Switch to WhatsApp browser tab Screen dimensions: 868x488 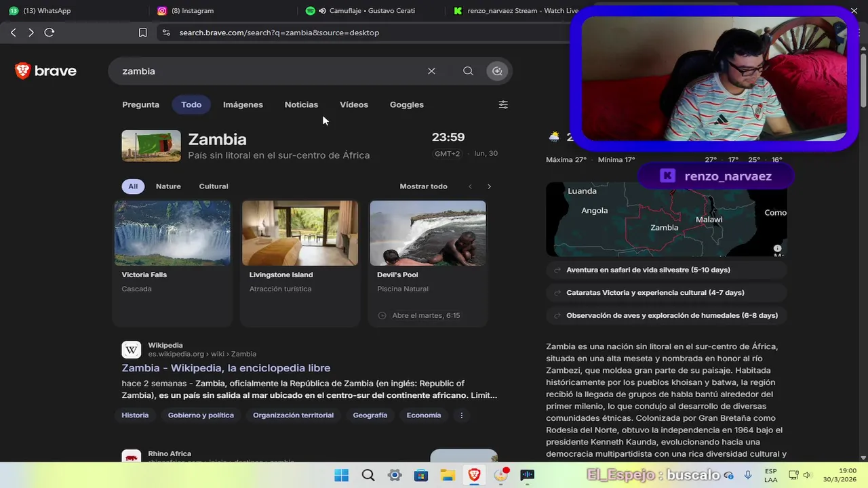pyautogui.click(x=75, y=11)
